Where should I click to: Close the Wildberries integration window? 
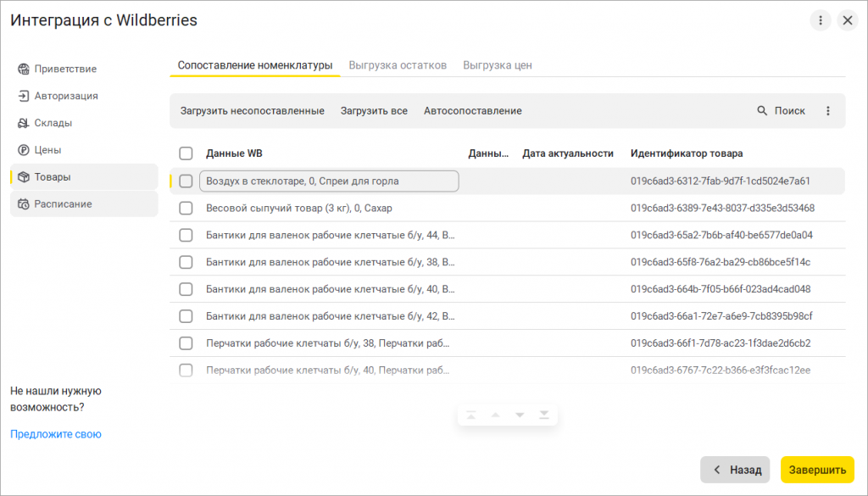click(848, 20)
